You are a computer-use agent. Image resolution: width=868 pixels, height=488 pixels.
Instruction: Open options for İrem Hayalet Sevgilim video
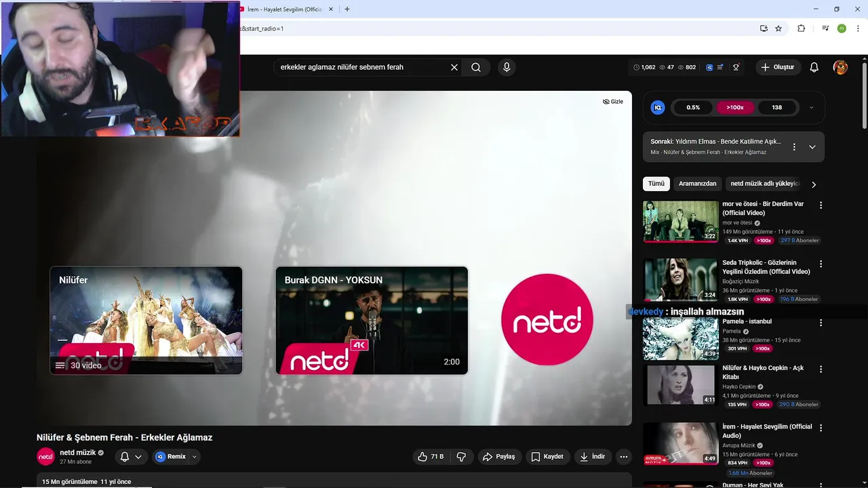pos(821,428)
